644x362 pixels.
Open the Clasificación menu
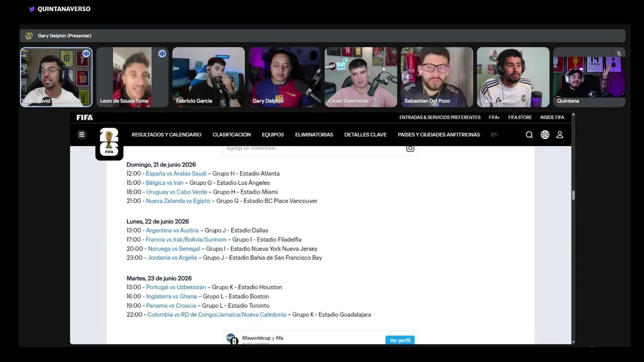pyautogui.click(x=231, y=135)
